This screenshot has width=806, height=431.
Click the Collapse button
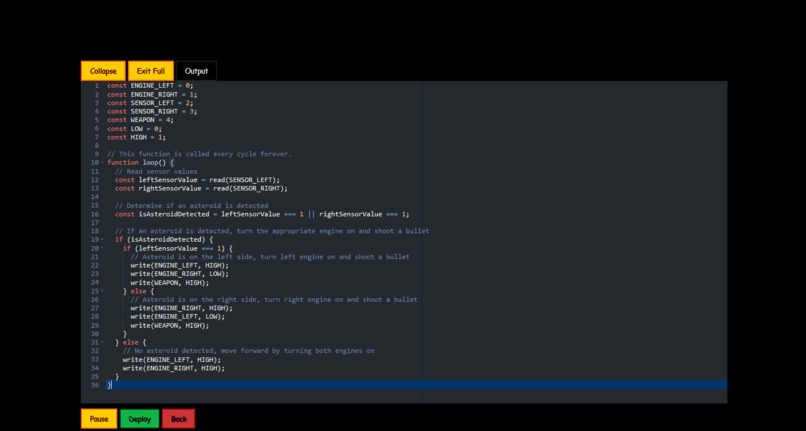click(103, 71)
